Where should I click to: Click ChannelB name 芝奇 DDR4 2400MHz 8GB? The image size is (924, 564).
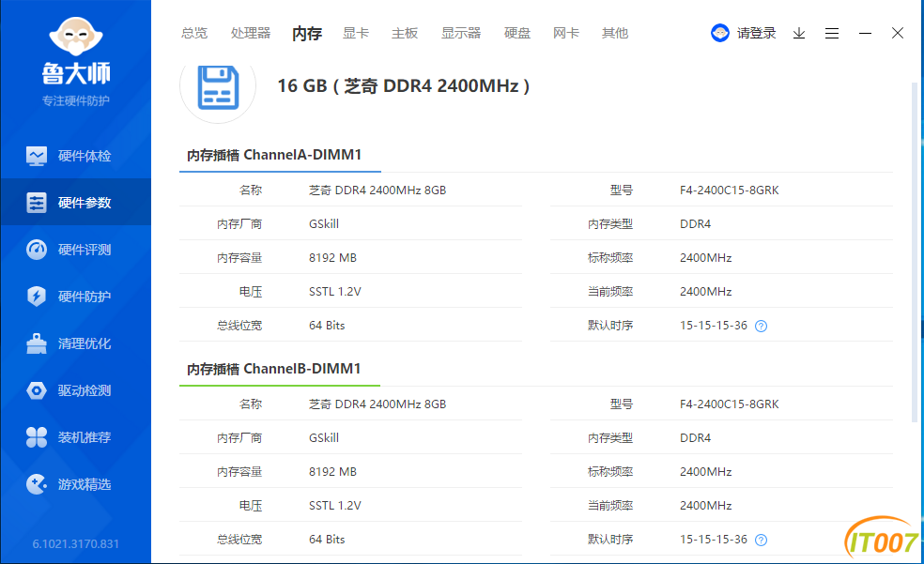[x=377, y=404]
